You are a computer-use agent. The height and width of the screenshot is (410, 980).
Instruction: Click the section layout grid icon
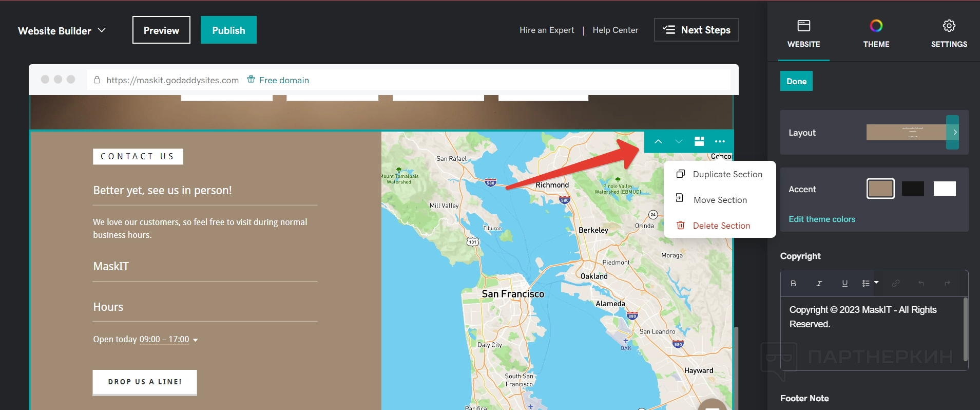click(699, 142)
